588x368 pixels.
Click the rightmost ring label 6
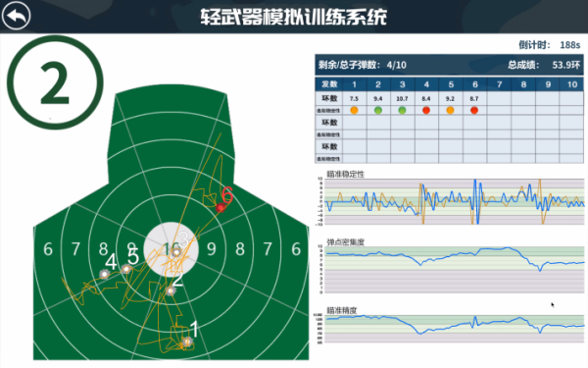point(296,249)
